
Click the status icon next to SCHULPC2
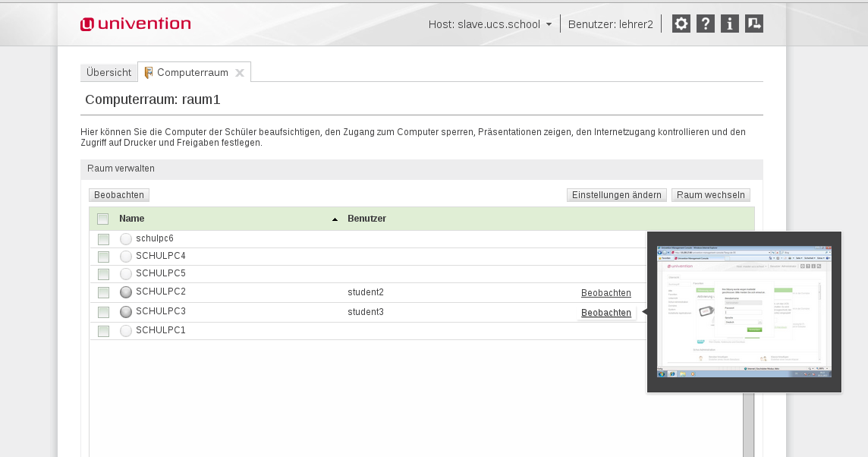(126, 292)
